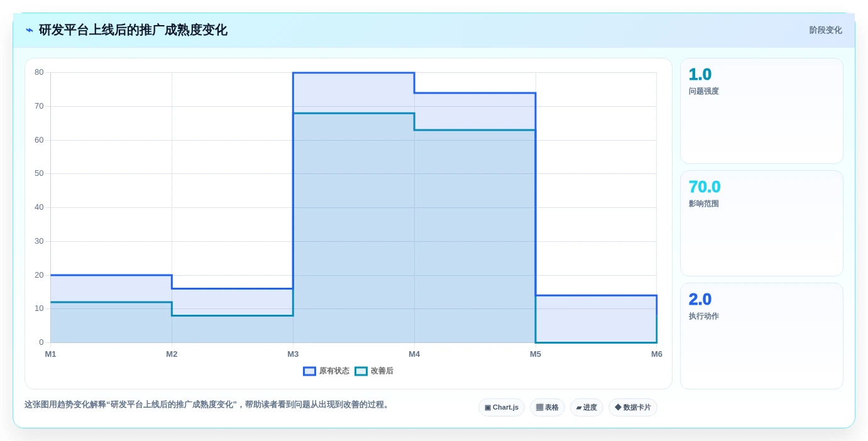Viewport: 868px width, 441px height.
Task: Click the 2.0 value text
Action: click(700, 300)
